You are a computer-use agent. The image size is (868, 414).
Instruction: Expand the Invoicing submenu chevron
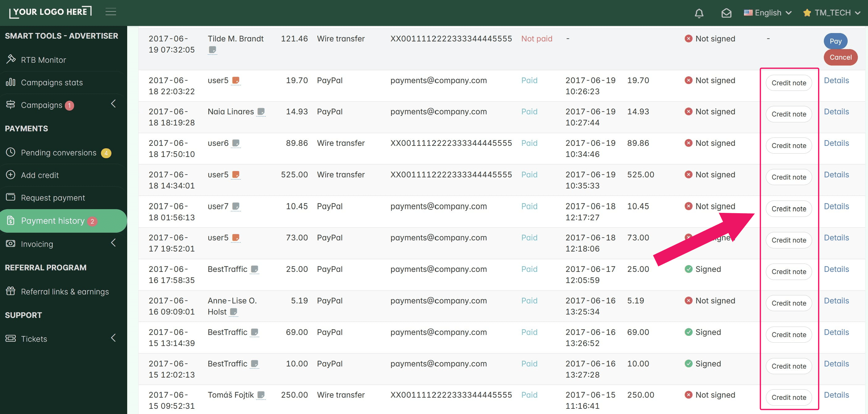pos(114,243)
